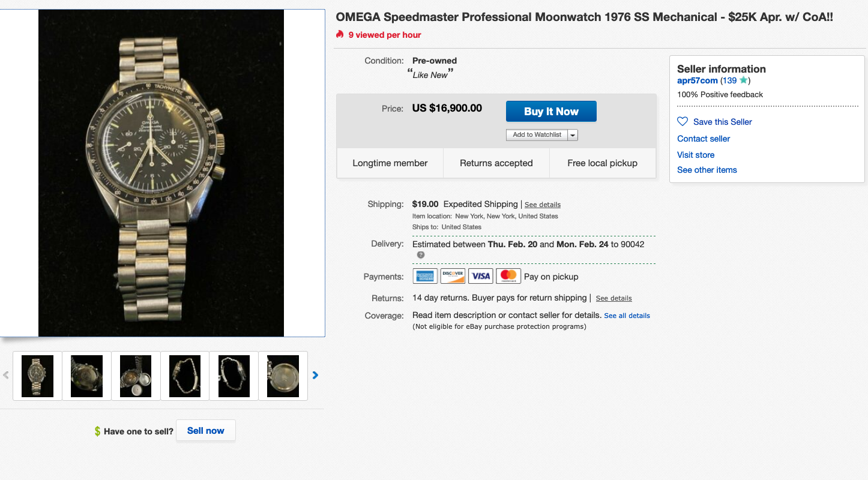The image size is (868, 480).
Task: Click the delivery help question mark icon
Action: (x=421, y=255)
